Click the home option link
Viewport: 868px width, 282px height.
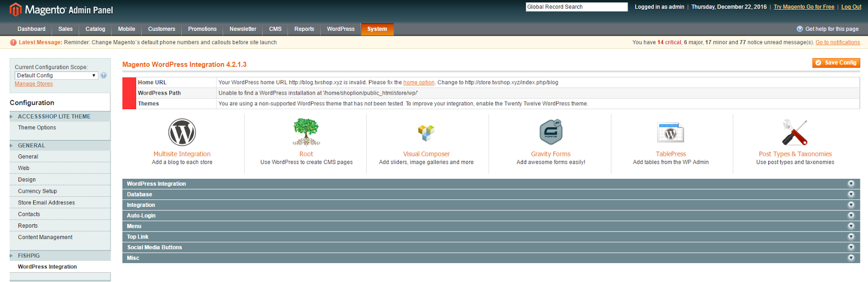(x=419, y=83)
